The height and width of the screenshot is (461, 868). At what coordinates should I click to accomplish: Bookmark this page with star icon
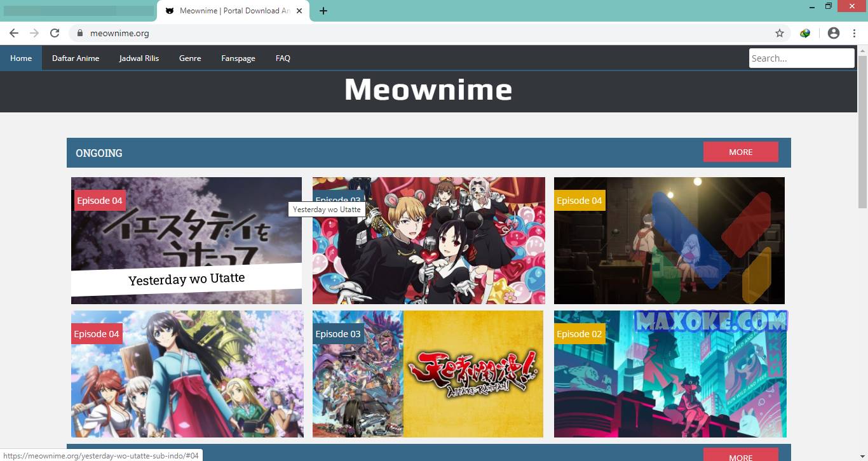pos(780,33)
